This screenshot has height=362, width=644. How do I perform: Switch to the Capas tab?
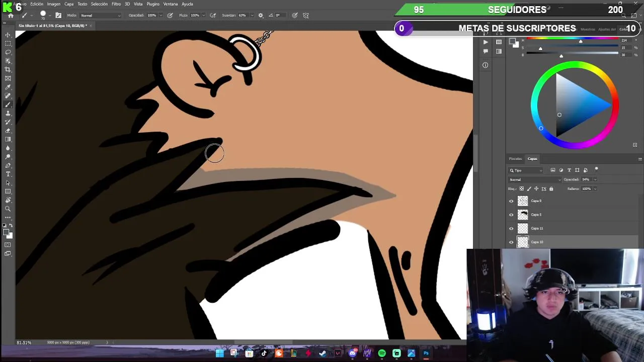click(x=532, y=159)
